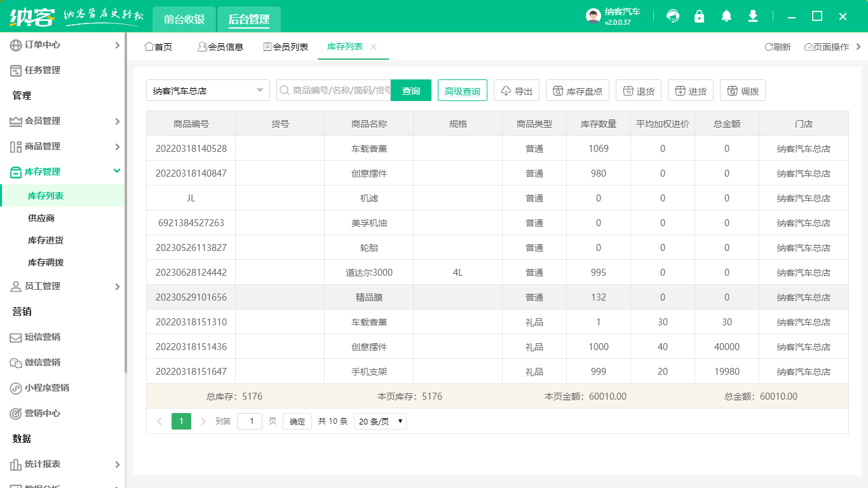Open the 纳客汽车总店 store dropdown
Viewport: 868px width, 488px height.
pos(208,90)
